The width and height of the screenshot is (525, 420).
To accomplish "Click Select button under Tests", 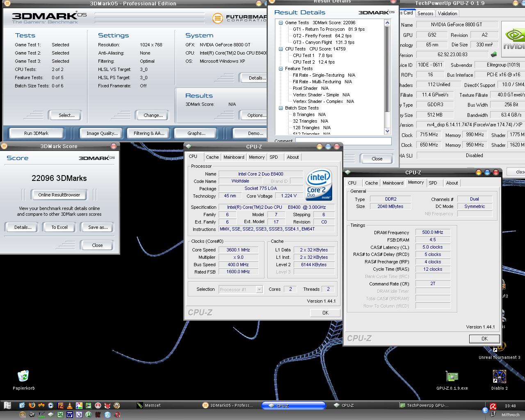I will click(66, 115).
